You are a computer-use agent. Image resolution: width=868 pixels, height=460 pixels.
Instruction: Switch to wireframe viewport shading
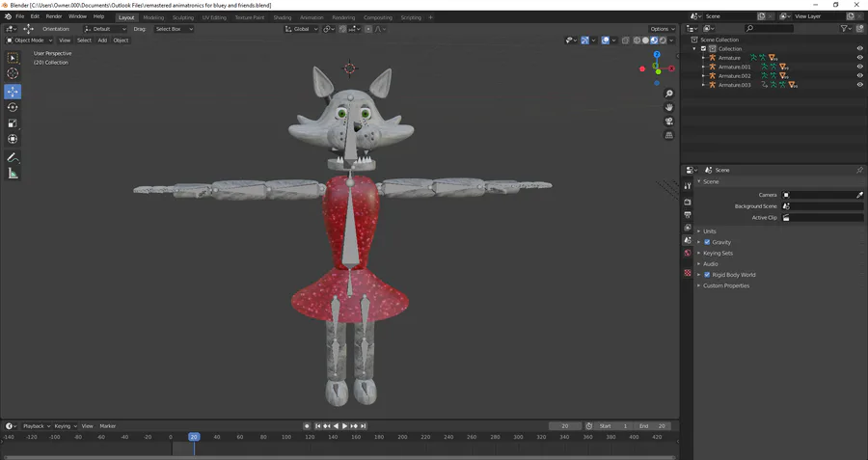click(637, 40)
